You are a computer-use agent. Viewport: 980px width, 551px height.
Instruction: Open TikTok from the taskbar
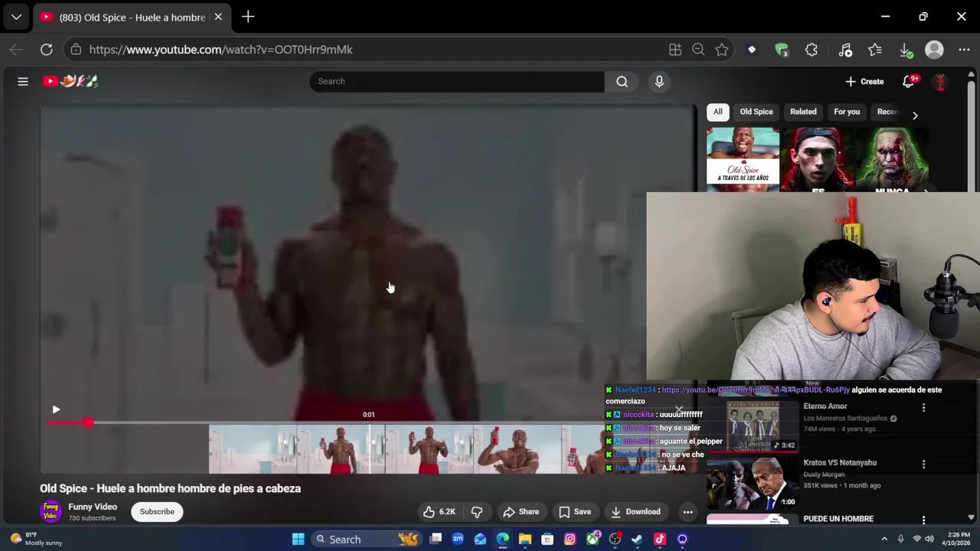pos(660,540)
